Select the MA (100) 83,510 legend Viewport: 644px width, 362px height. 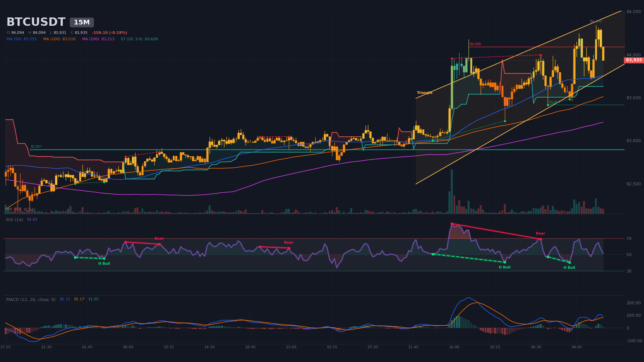point(59,39)
